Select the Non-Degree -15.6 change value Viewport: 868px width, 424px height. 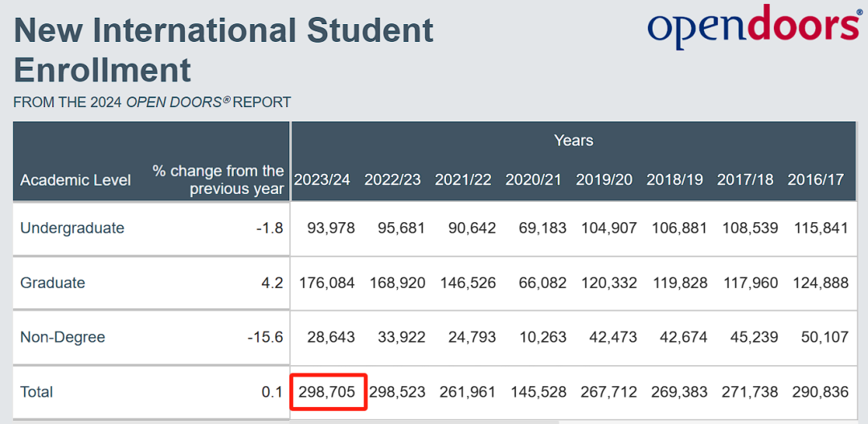[265, 337]
